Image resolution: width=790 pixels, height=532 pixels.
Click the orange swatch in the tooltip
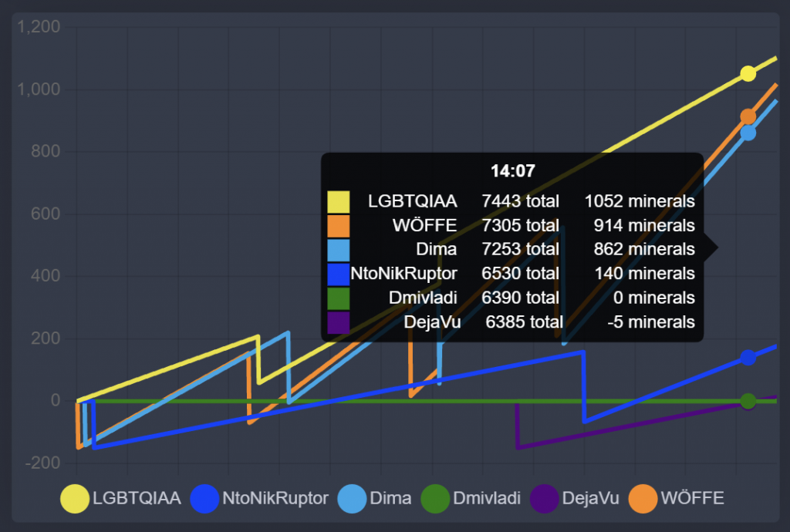pyautogui.click(x=338, y=225)
